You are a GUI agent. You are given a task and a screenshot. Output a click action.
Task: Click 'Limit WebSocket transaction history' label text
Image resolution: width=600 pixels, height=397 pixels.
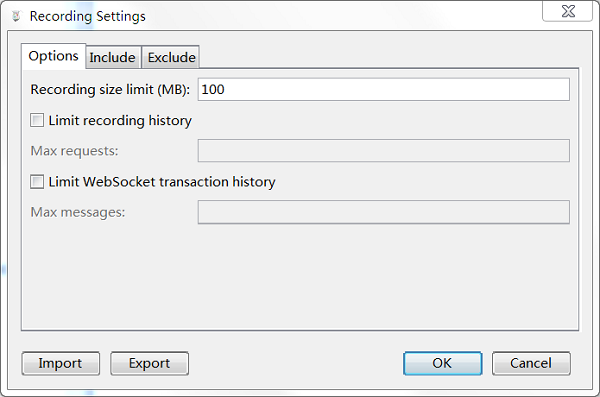(162, 182)
